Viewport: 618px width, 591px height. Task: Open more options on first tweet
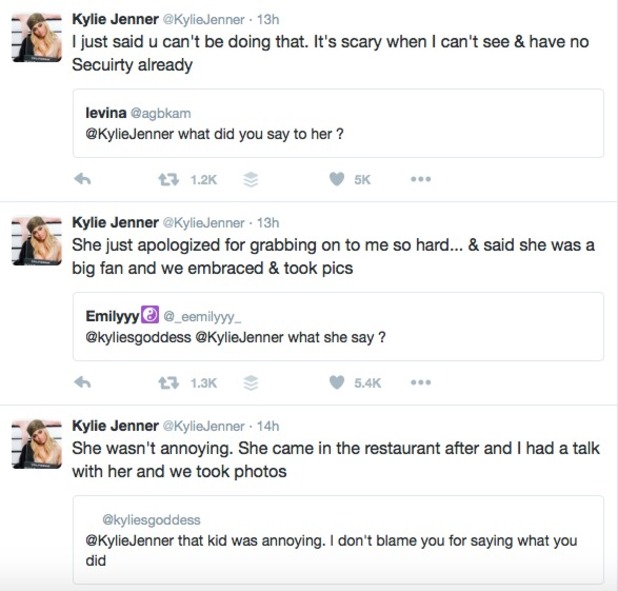coord(421,179)
